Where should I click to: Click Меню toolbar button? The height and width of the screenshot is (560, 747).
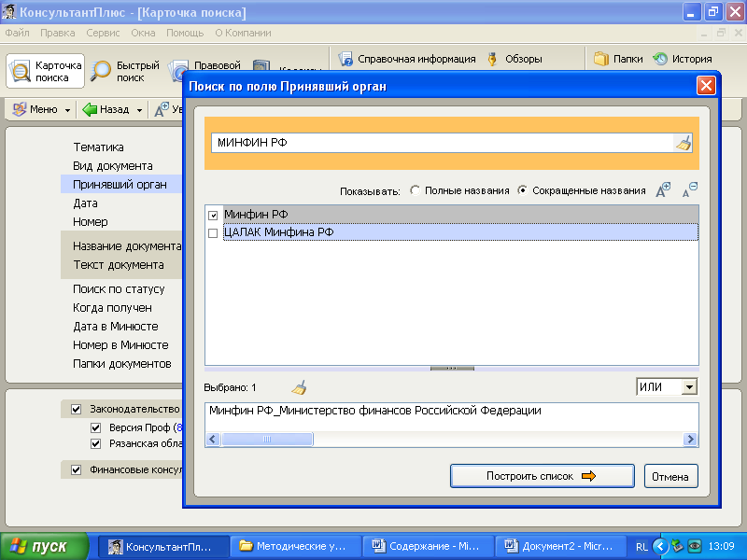pos(35,109)
